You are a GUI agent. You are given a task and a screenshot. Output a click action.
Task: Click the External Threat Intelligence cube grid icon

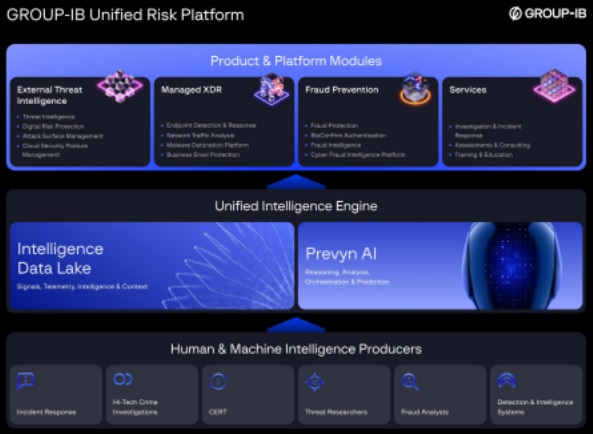(x=120, y=86)
